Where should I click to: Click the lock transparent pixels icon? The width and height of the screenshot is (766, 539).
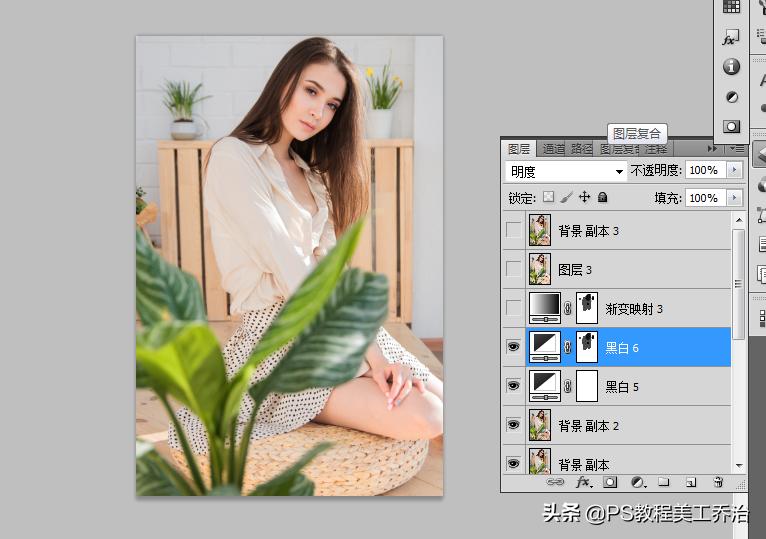[x=549, y=197]
